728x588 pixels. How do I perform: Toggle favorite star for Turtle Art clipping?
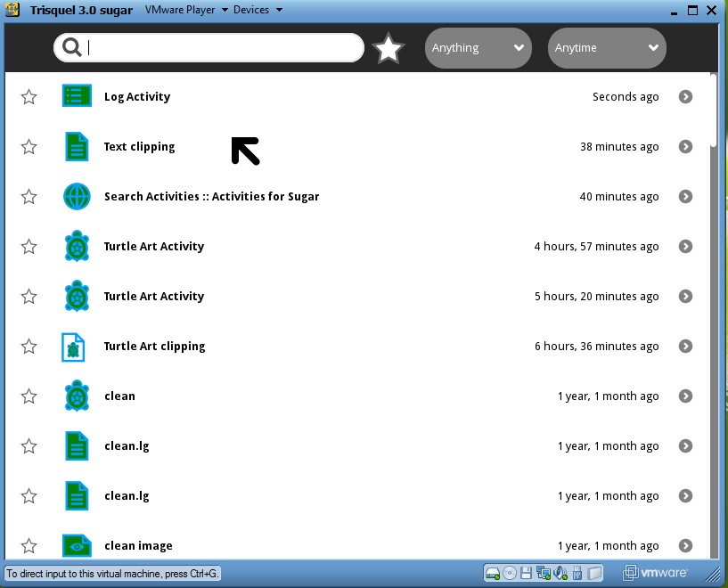[x=29, y=347]
